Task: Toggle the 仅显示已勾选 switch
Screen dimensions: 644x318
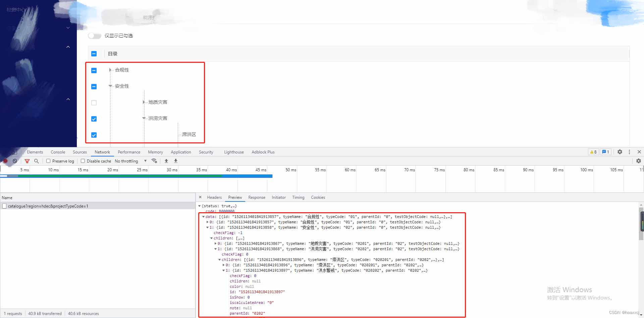Action: 94,36
